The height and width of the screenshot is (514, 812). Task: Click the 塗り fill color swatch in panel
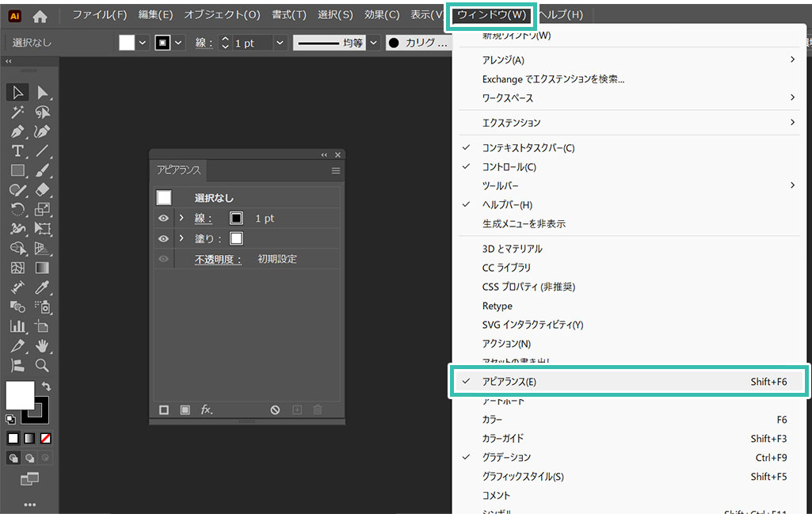pyautogui.click(x=236, y=238)
